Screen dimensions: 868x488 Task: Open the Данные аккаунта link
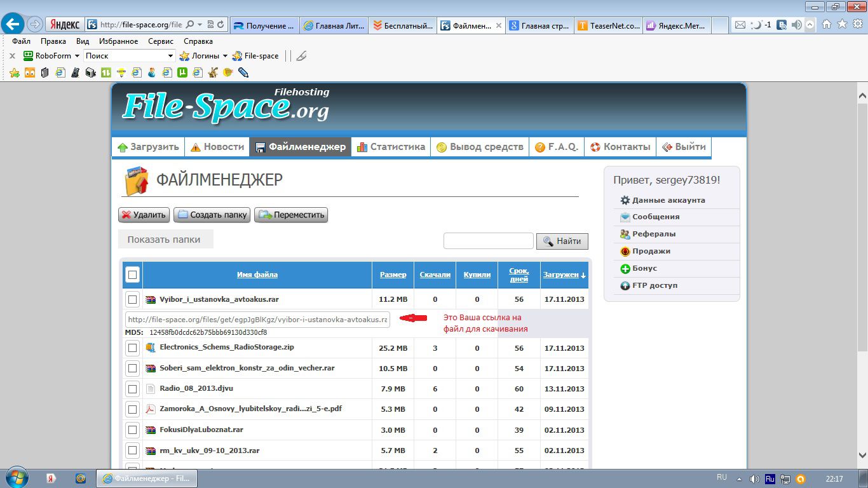668,200
